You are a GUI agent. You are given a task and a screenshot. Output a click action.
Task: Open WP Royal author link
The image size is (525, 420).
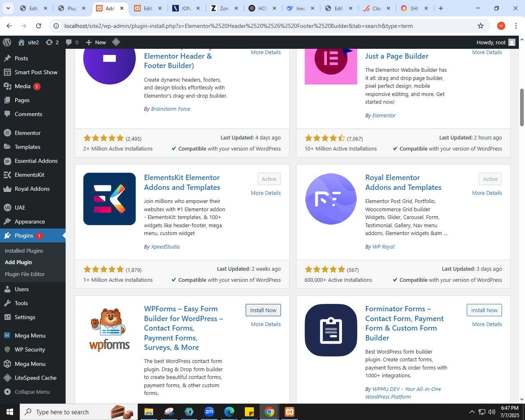[x=383, y=247]
